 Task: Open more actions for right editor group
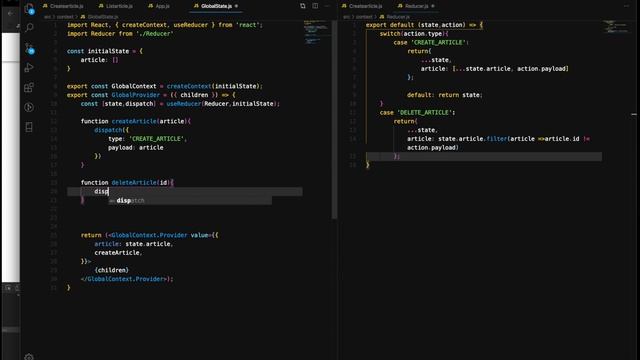click(x=626, y=6)
